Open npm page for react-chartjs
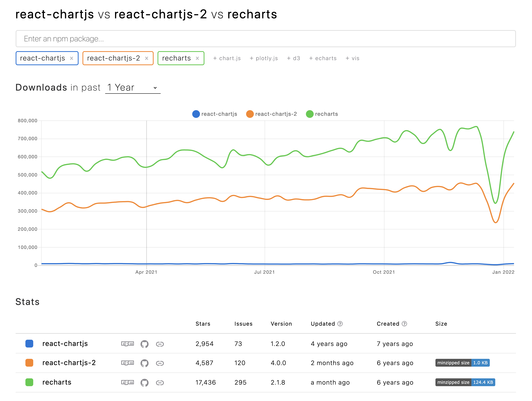Viewport: 532px width, 401px height. tap(127, 344)
